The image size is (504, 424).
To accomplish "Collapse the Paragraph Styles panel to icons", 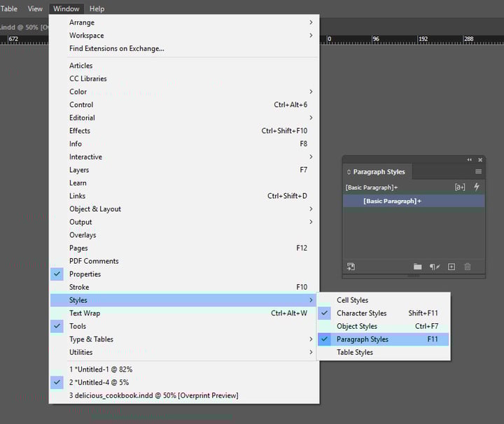I will pyautogui.click(x=470, y=160).
